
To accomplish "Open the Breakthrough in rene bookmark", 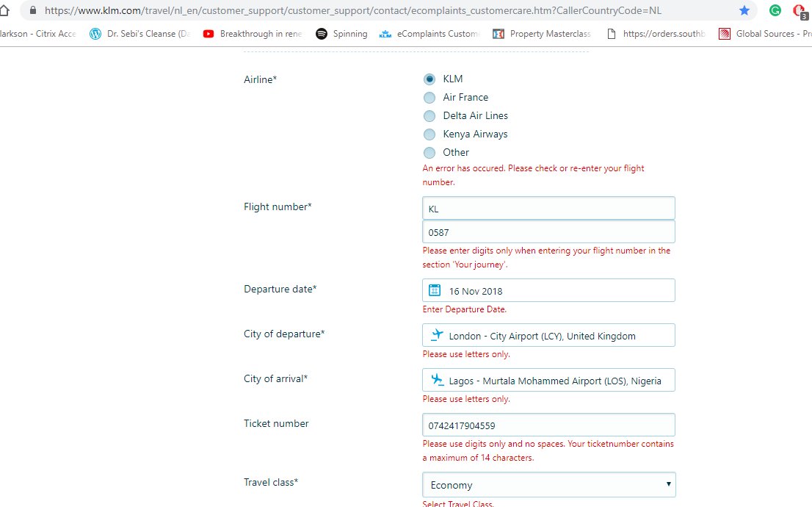I will (x=253, y=34).
